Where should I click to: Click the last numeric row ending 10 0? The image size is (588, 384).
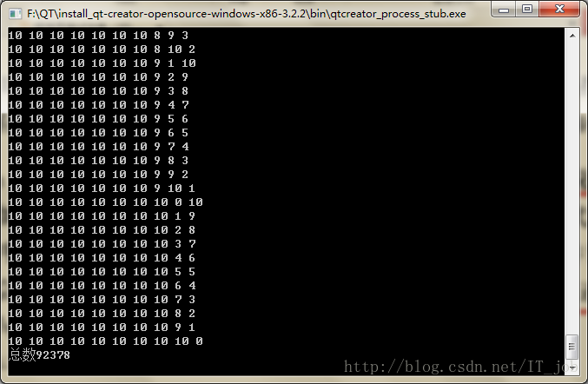pos(105,341)
